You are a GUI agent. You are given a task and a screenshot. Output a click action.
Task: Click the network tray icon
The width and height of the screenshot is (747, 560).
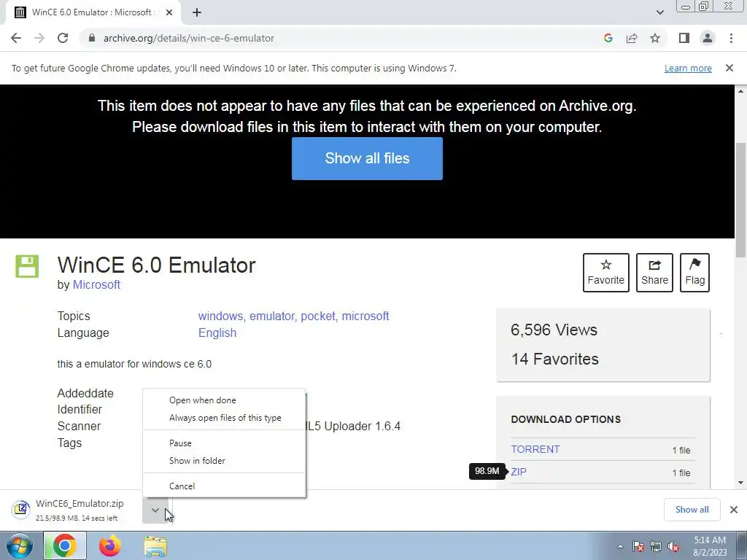[656, 546]
